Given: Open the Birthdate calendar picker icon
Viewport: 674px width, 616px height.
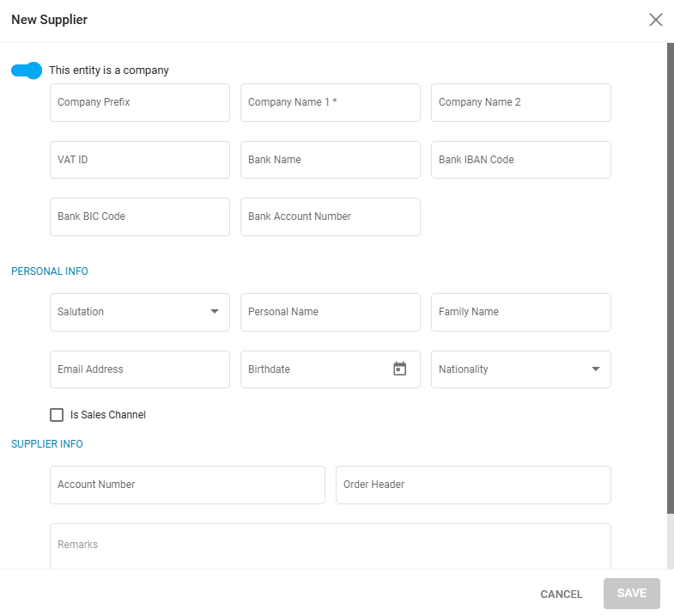Looking at the screenshot, I should [399, 369].
